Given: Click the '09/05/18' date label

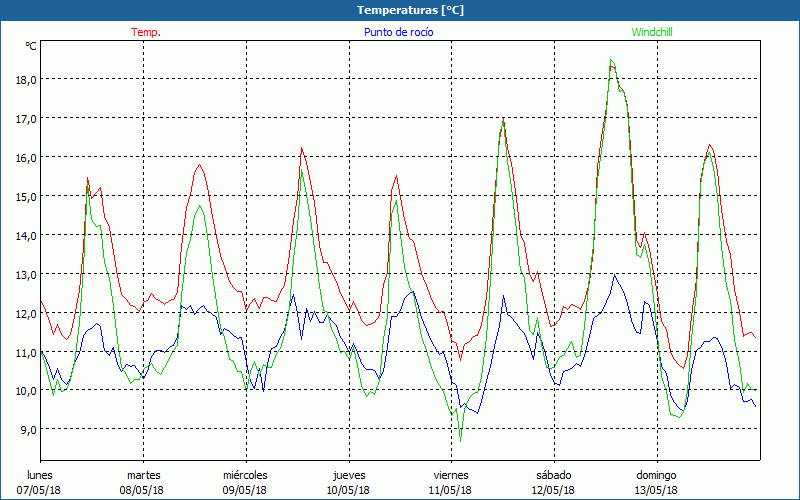Looking at the screenshot, I should pos(244,490).
